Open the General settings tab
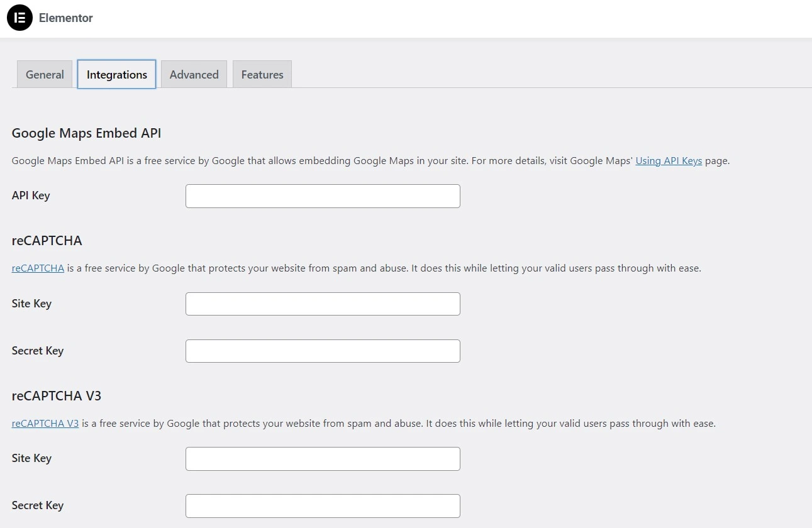812x528 pixels. point(45,74)
